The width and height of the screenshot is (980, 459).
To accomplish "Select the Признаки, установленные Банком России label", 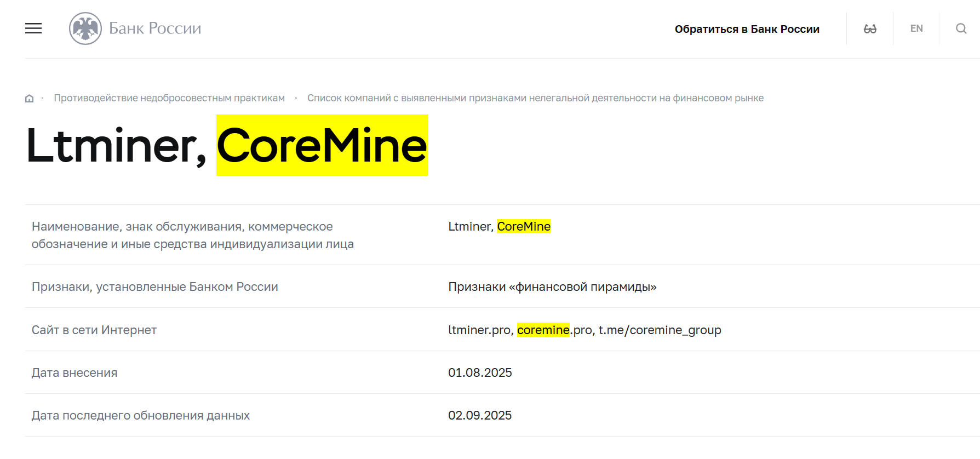I will (x=155, y=286).
